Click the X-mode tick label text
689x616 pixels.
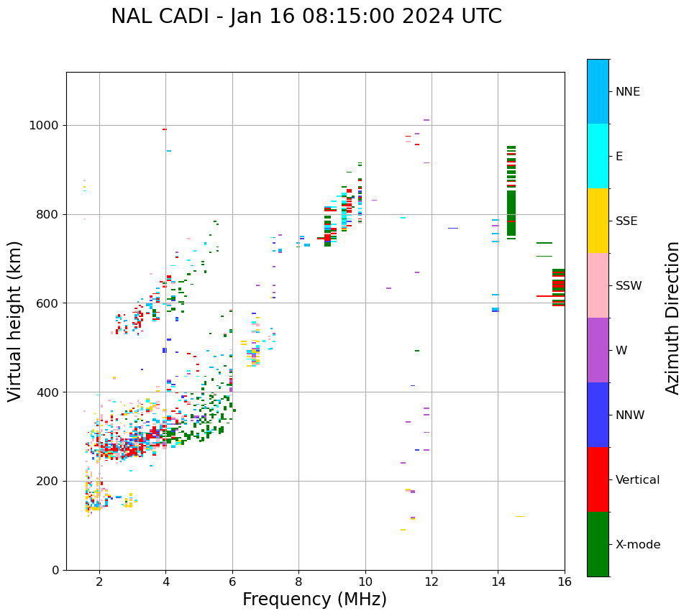click(637, 545)
